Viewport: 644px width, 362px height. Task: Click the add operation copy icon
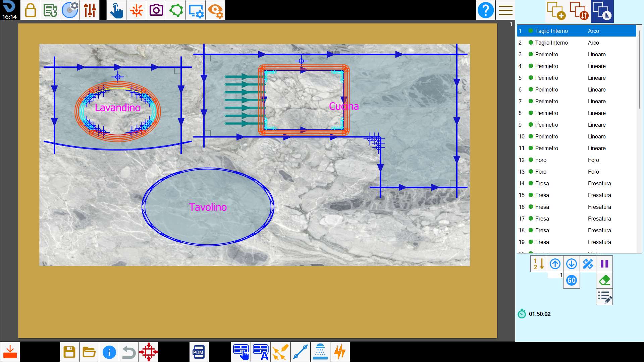click(x=556, y=11)
